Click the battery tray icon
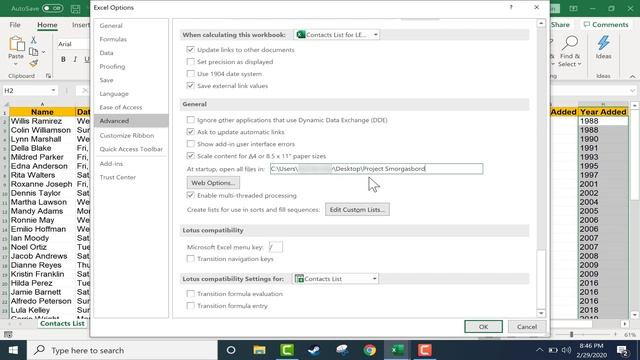The height and width of the screenshot is (360, 640). pyautogui.click(x=553, y=350)
